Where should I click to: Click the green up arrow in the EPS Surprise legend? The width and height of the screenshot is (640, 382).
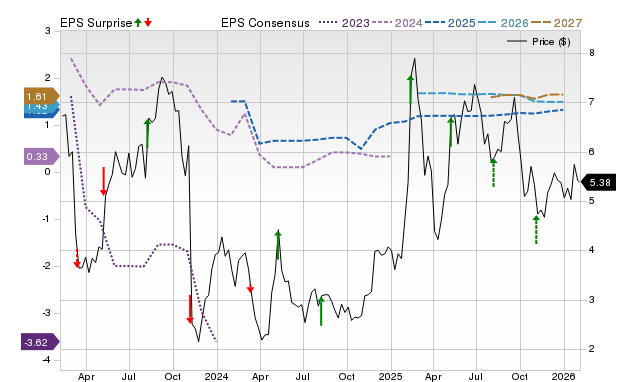(138, 23)
